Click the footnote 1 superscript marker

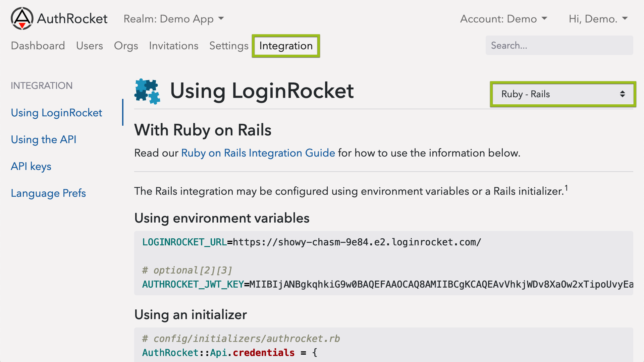566,188
